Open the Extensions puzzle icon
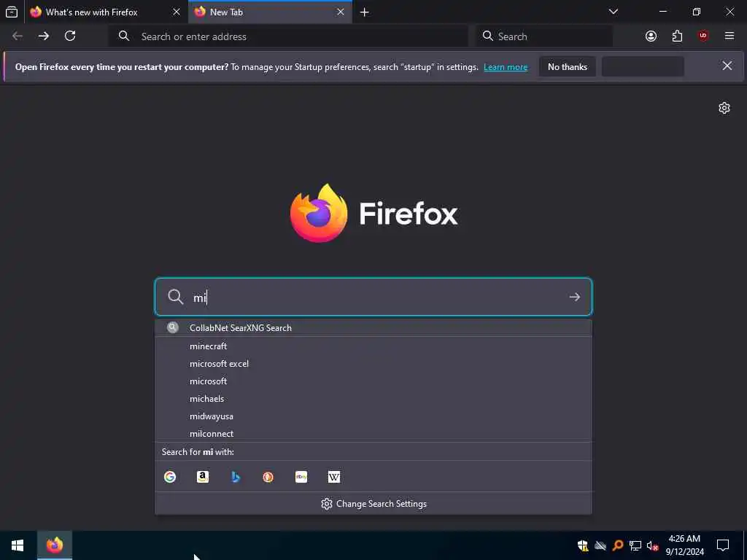 tap(677, 36)
